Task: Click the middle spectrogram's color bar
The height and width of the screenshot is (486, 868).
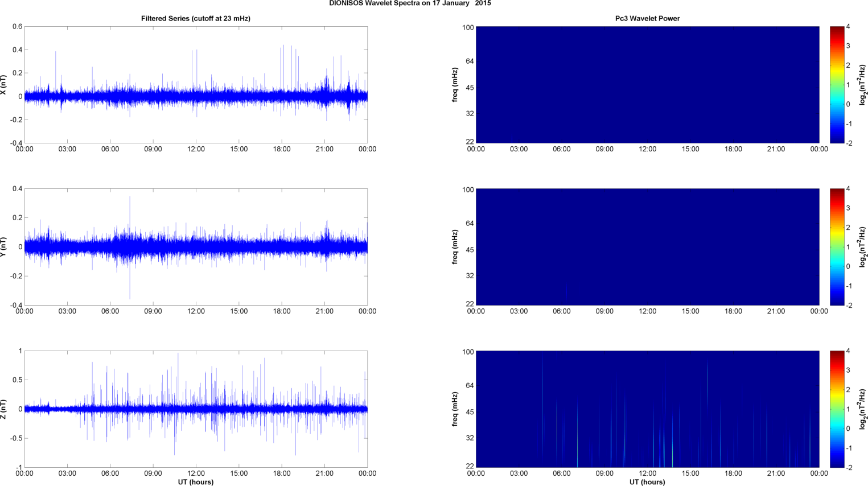Action: (x=837, y=247)
